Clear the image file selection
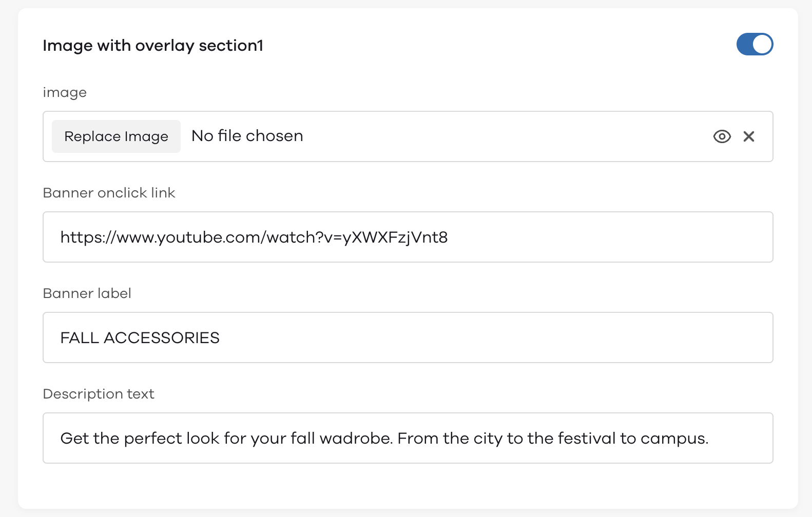The height and width of the screenshot is (517, 812). [749, 136]
